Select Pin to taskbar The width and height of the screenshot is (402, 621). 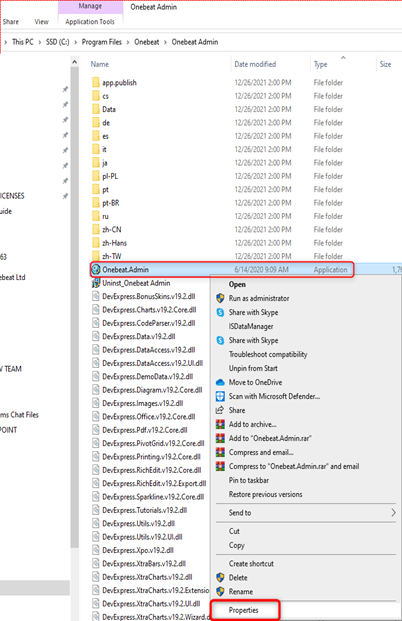(x=249, y=480)
